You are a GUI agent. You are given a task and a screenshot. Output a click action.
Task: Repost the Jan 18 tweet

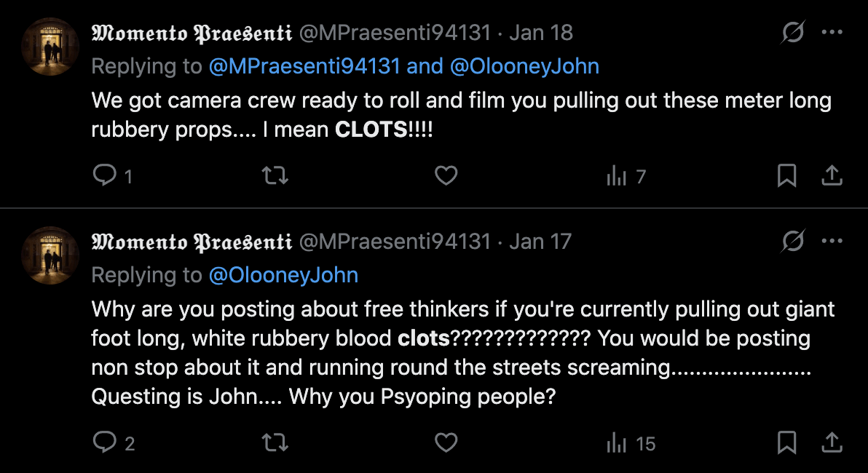point(275,176)
